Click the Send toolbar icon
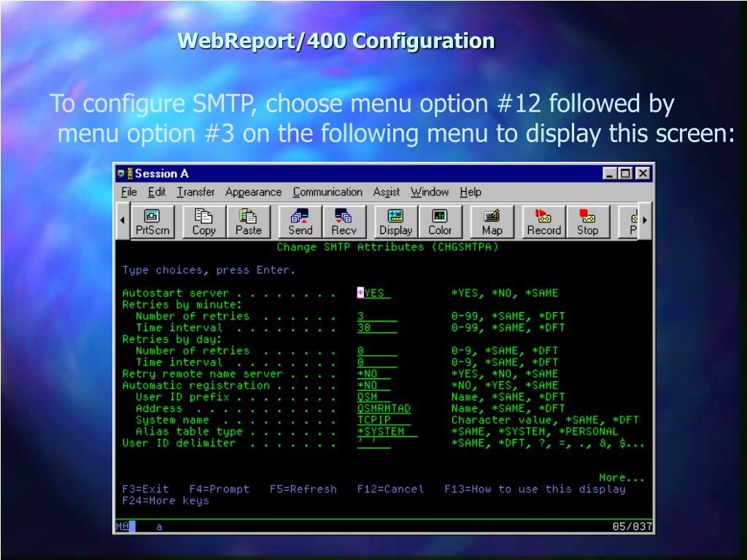Viewport: 747px width, 560px height. coord(300,222)
